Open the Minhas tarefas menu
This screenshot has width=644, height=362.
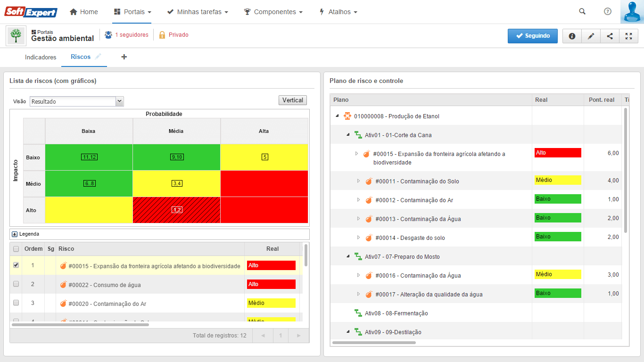(198, 12)
